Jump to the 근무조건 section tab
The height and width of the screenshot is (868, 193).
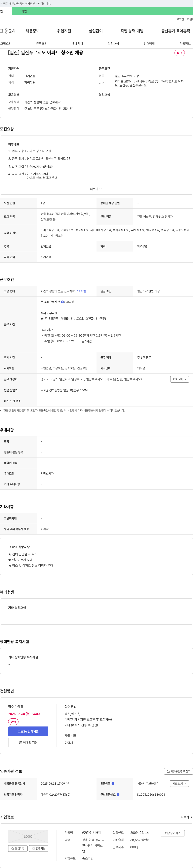coord(41,44)
